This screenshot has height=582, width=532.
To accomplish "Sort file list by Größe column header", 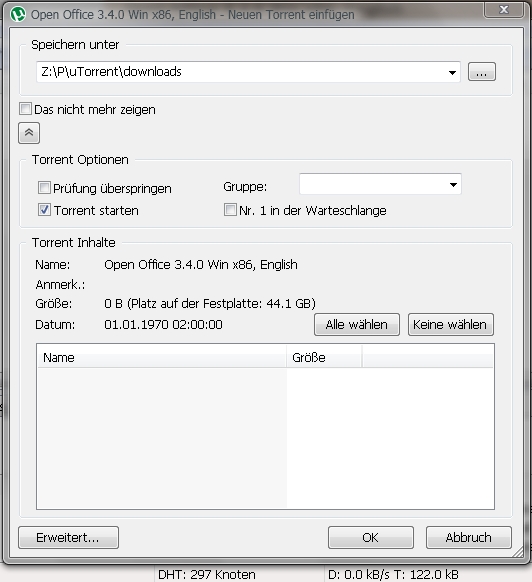I will click(324, 357).
